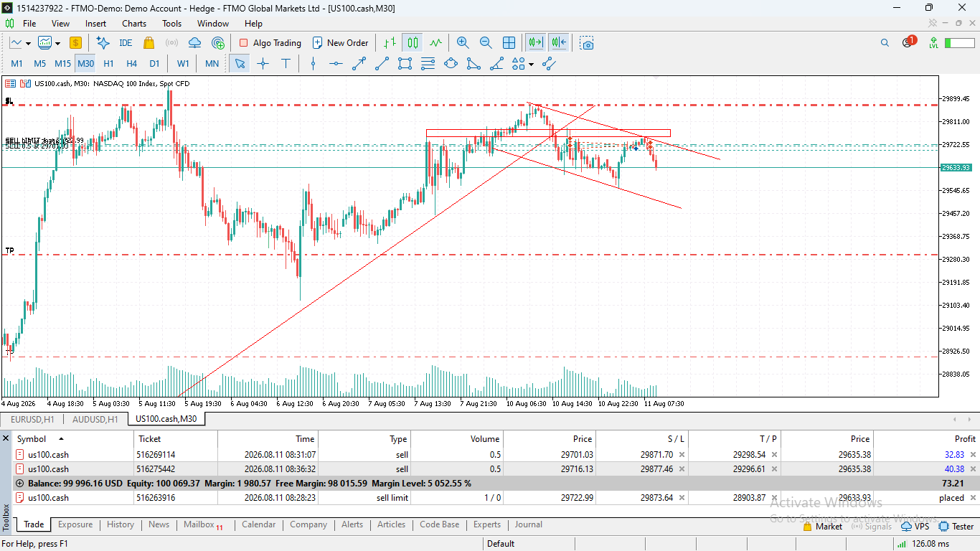980x551 pixels.
Task: Expand the shapes objects dropdown arrow
Action: tap(531, 64)
